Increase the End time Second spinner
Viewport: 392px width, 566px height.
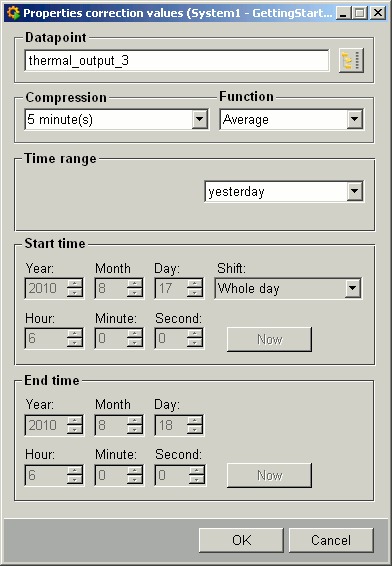(196, 470)
